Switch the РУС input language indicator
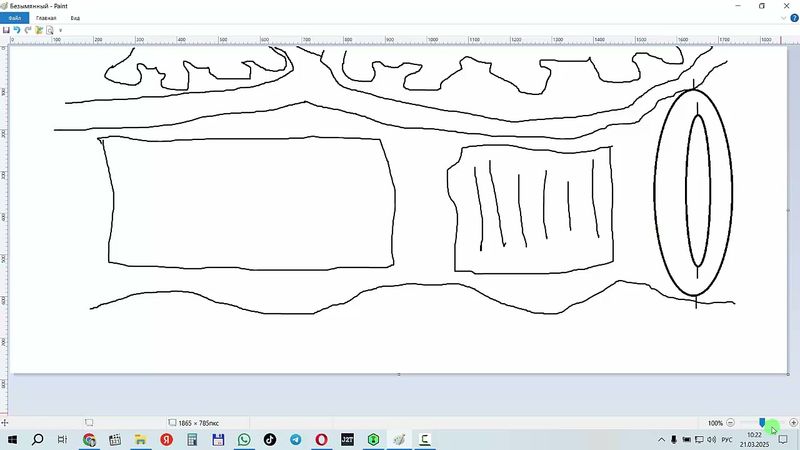The width and height of the screenshot is (800, 450). click(727, 439)
